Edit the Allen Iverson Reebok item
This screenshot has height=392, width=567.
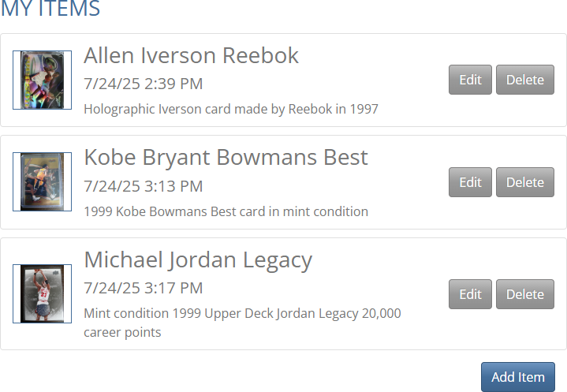(x=470, y=80)
